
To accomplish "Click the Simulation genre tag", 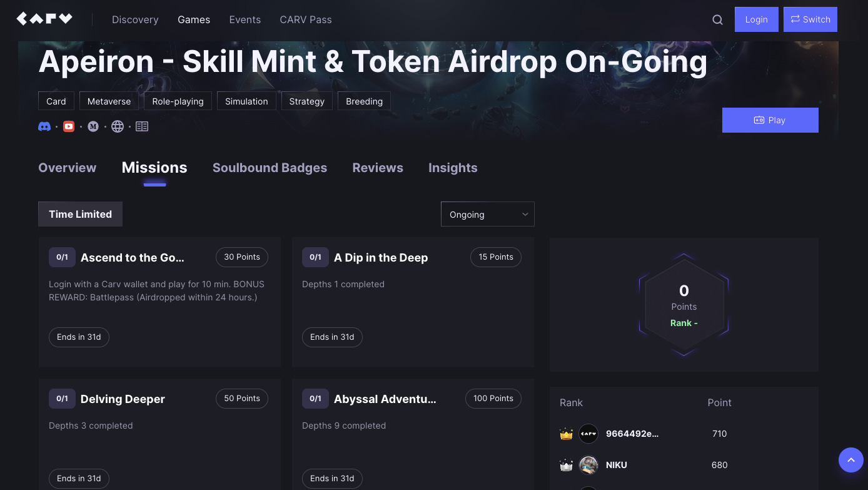I will pyautogui.click(x=246, y=101).
